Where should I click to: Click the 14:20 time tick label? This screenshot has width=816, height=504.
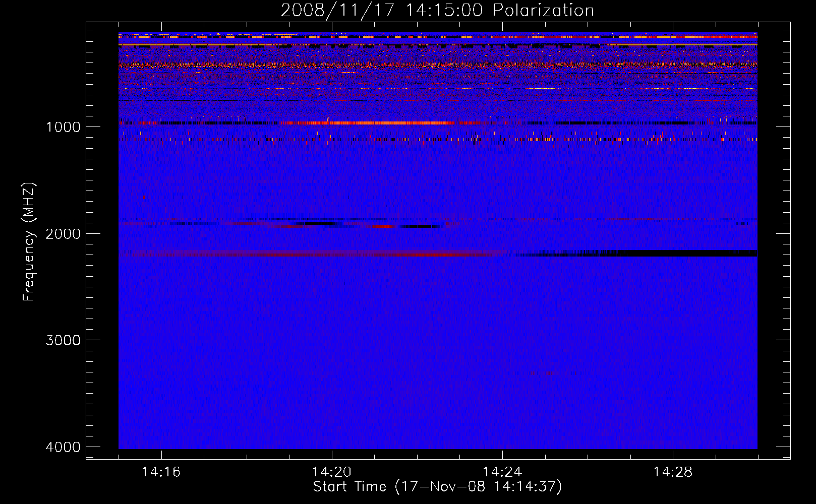pyautogui.click(x=332, y=472)
